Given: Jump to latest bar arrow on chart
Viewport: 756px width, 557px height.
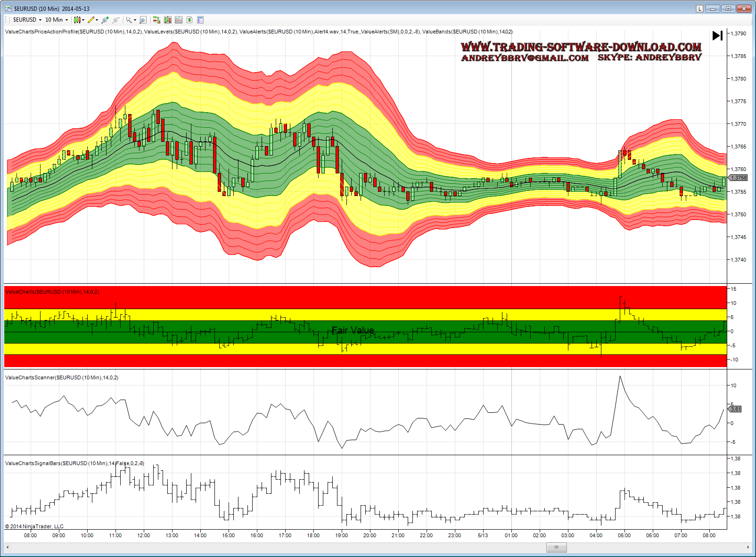Looking at the screenshot, I should [717, 36].
